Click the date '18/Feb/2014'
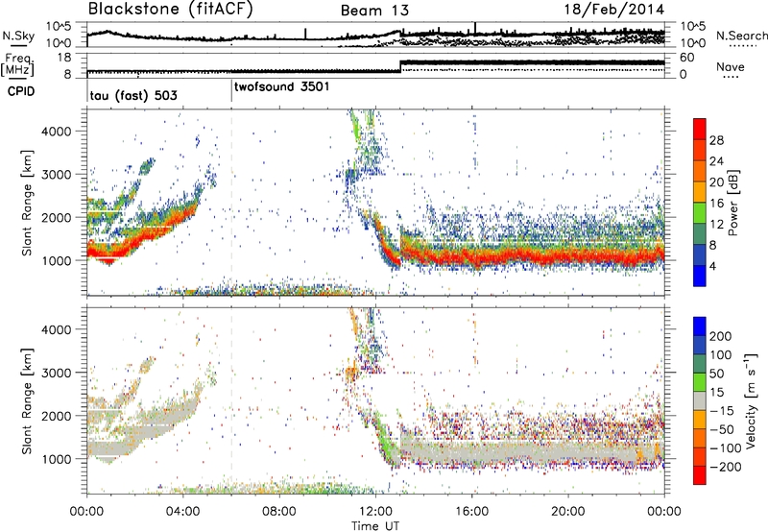Viewport: 768px width, 532px height. (x=614, y=10)
